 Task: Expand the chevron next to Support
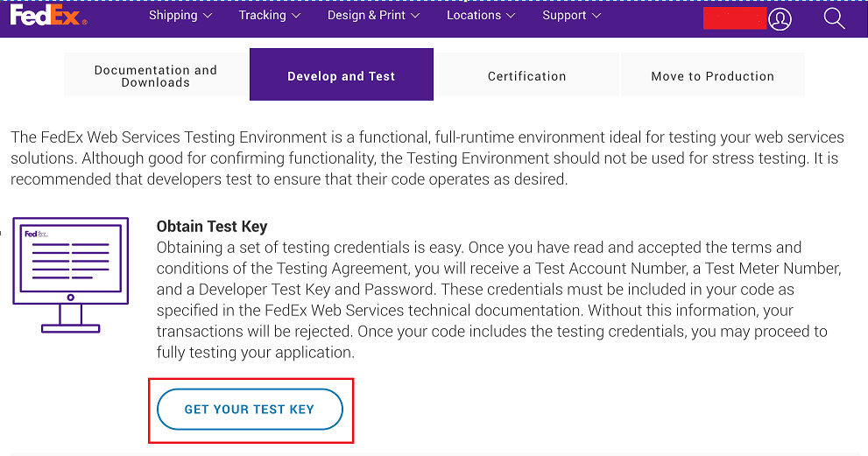pyautogui.click(x=596, y=16)
